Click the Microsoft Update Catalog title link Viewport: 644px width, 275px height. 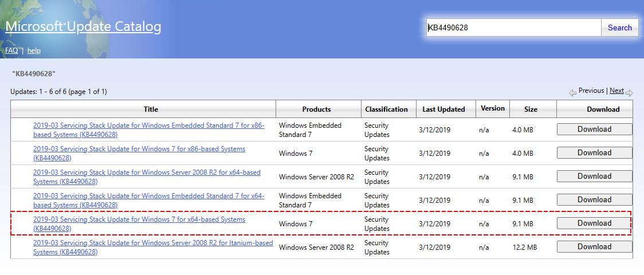click(x=83, y=27)
